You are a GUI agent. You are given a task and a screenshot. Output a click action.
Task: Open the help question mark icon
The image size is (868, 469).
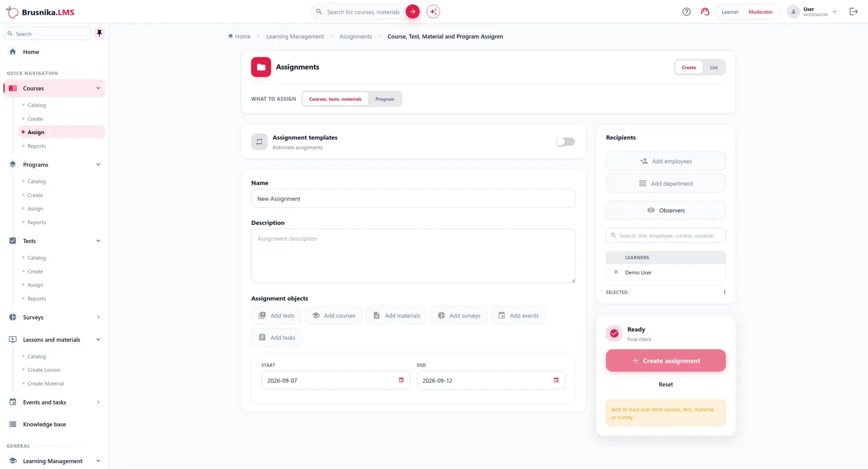click(x=686, y=12)
